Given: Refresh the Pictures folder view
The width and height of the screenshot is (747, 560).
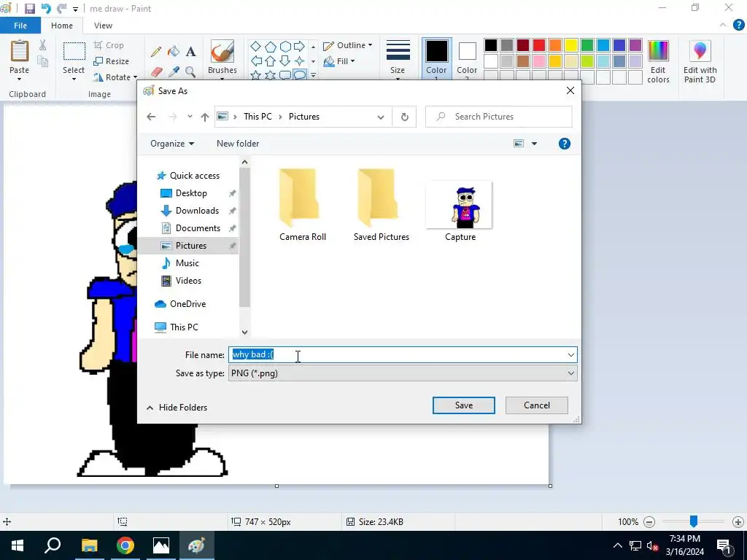Looking at the screenshot, I should [x=404, y=117].
